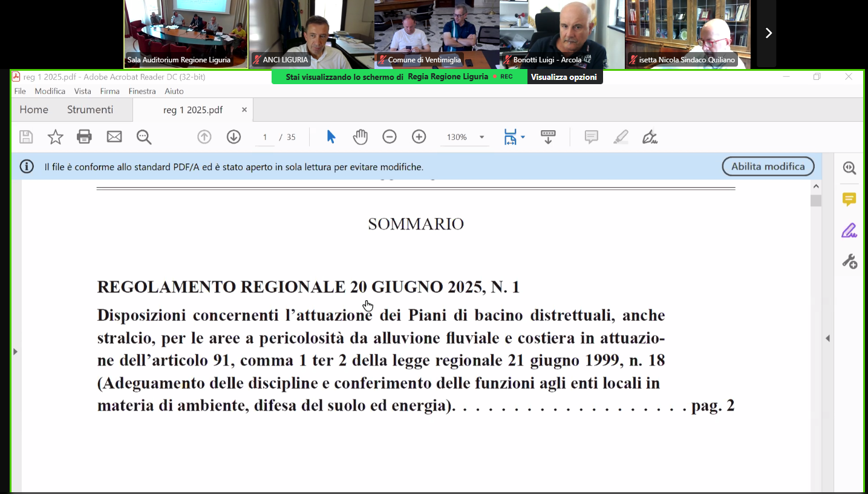Click the scrolling mode toolbar icon

coord(548,137)
